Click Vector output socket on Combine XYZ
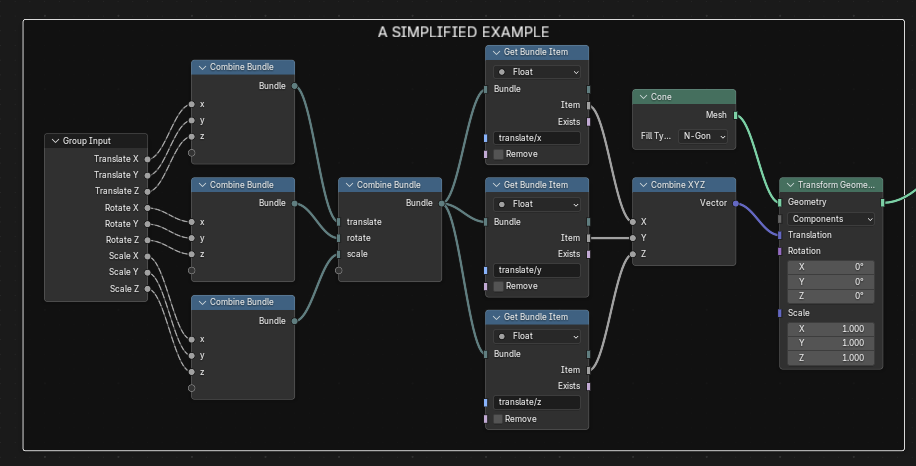The image size is (916, 466). click(x=735, y=203)
